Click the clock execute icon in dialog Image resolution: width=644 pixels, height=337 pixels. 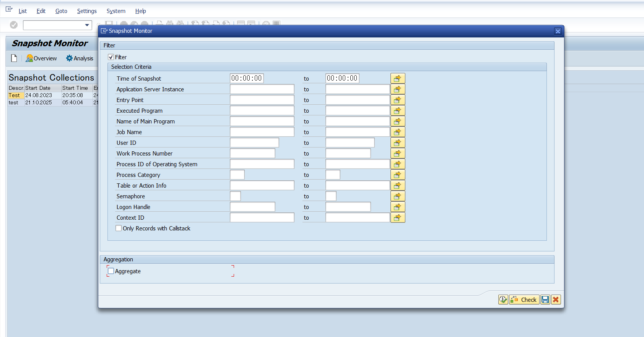[x=503, y=300]
